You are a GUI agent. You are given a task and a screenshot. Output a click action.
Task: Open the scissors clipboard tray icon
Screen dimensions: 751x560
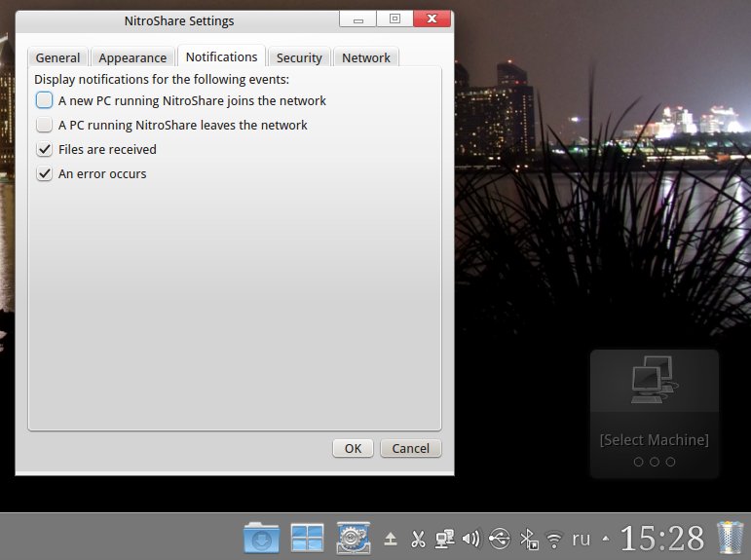(x=418, y=540)
